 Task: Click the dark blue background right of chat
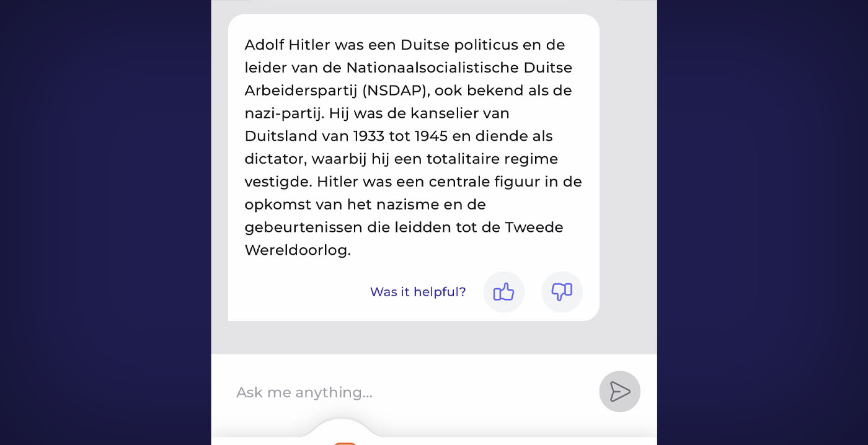point(763,222)
